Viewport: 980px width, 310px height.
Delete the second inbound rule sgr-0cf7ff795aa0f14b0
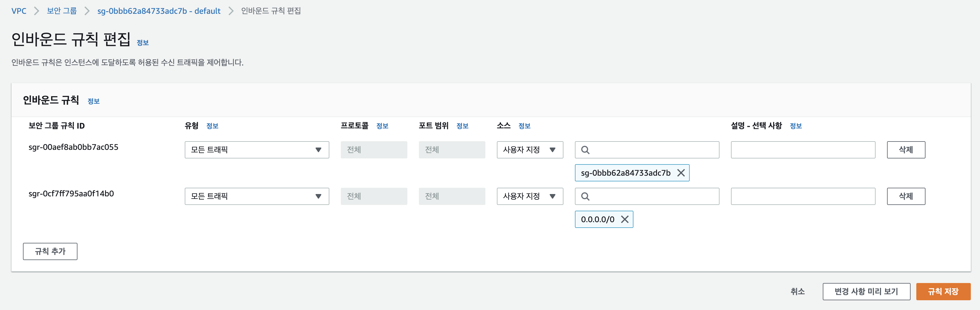click(x=905, y=197)
